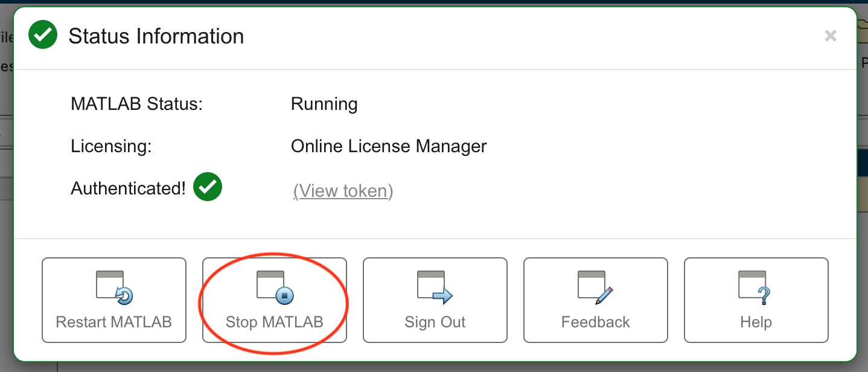Click the 'Status Information' dialog title
This screenshot has height=372, width=868.
[156, 36]
